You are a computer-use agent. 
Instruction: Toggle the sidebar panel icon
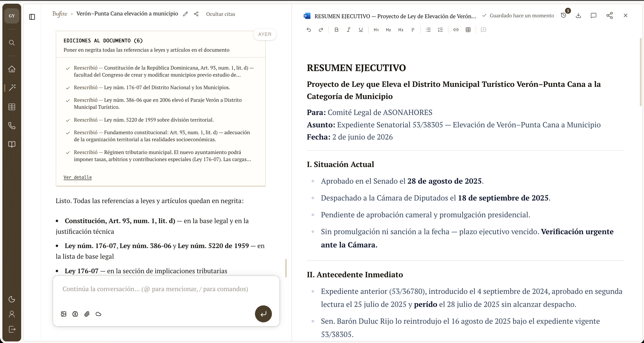pos(32,17)
